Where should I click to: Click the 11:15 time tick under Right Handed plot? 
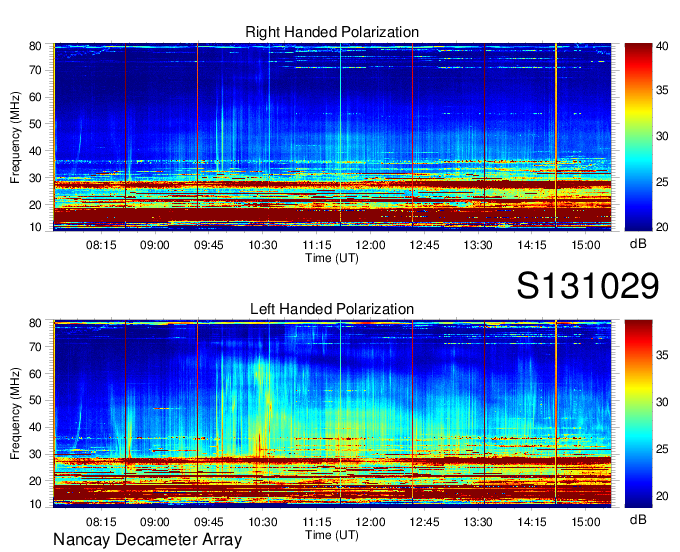click(x=317, y=245)
